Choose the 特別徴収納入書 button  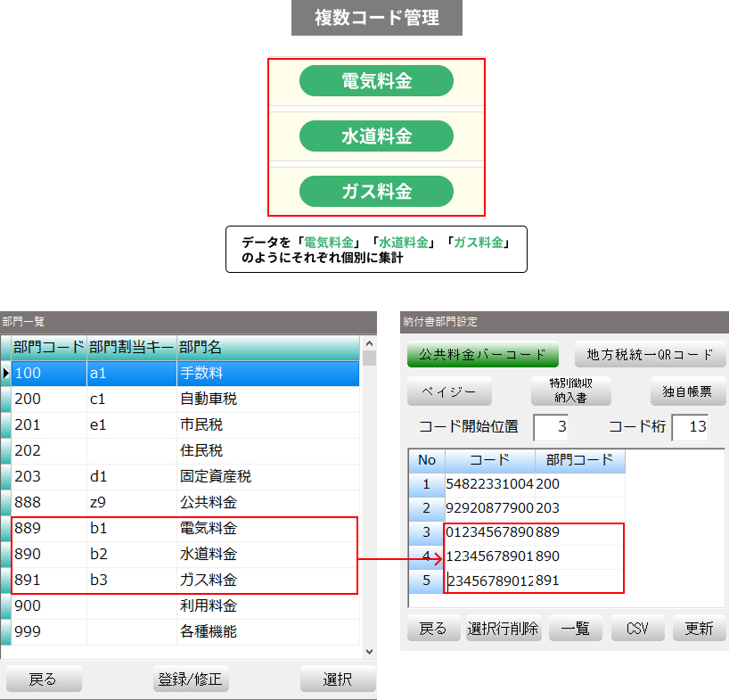pyautogui.click(x=570, y=391)
